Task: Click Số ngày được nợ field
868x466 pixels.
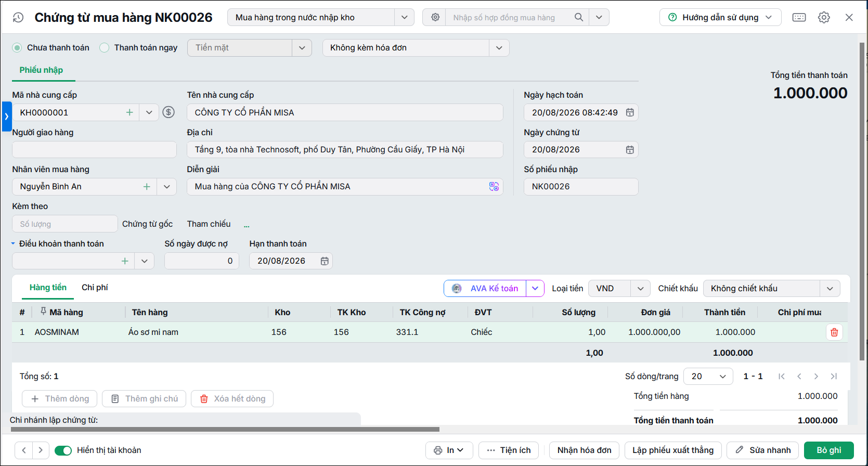Action: point(202,261)
